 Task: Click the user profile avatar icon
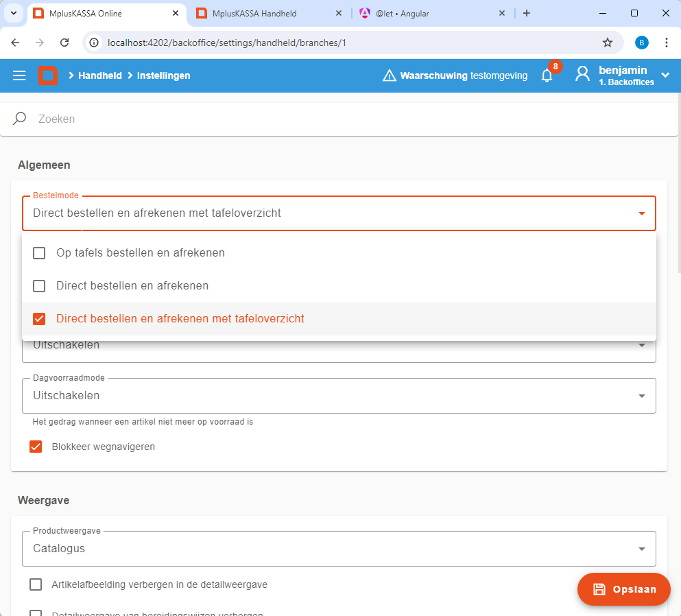[x=582, y=74]
